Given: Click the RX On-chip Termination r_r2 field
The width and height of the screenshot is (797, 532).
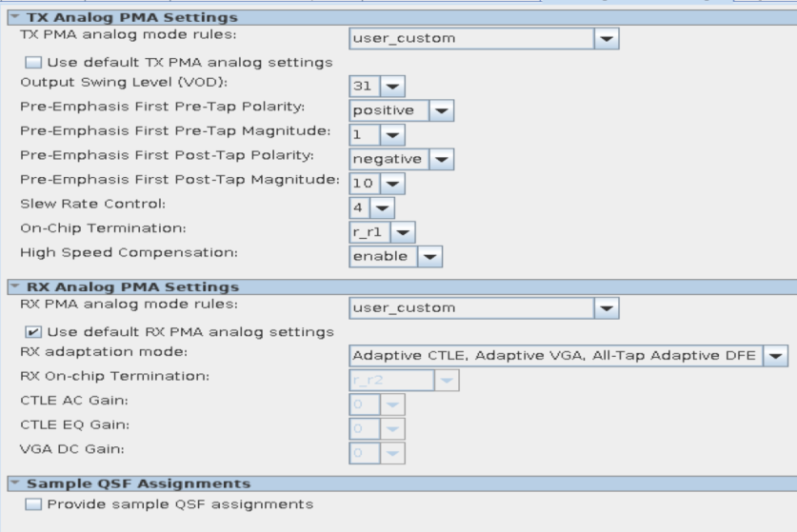Looking at the screenshot, I should (389, 379).
